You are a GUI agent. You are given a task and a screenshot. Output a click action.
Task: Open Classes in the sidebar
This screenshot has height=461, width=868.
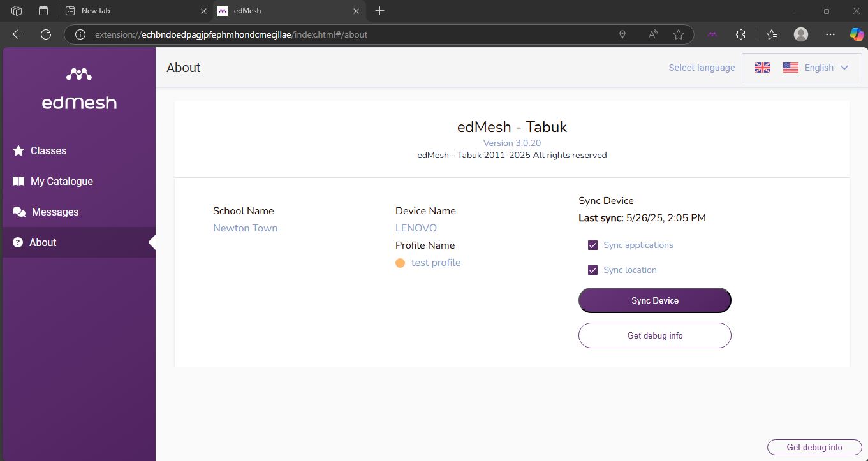tap(79, 150)
